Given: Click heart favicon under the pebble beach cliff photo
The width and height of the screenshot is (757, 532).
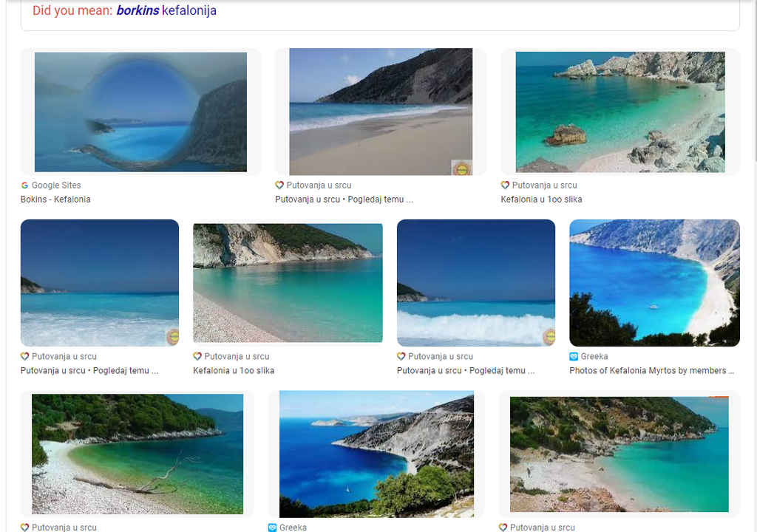Looking at the screenshot, I should coord(197,357).
